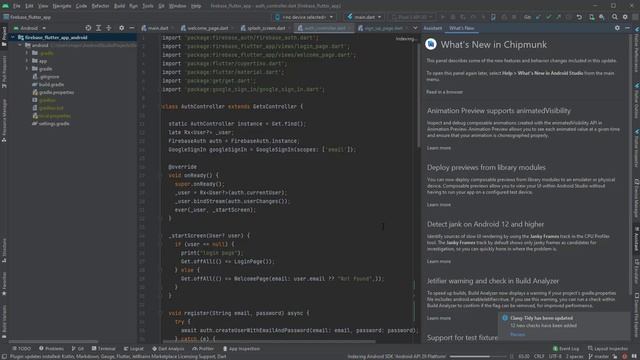Click the Git commit checkmark icon
This screenshot has height=360, width=640.
(548, 17)
